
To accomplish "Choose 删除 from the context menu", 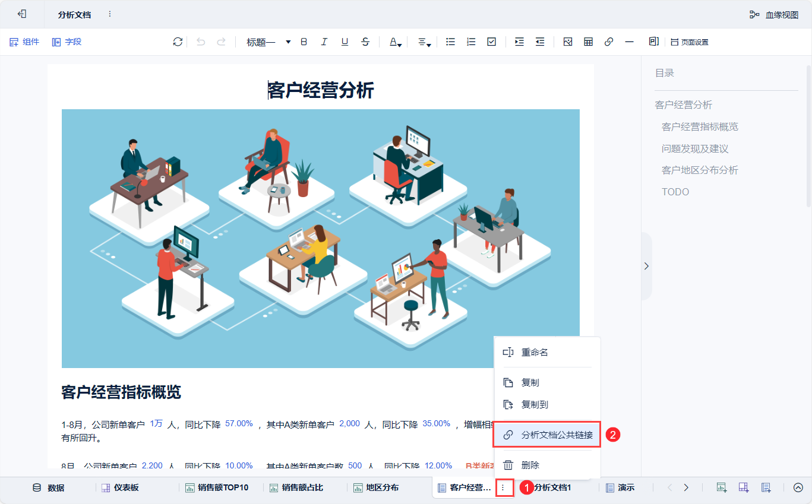I will pyautogui.click(x=547, y=465).
